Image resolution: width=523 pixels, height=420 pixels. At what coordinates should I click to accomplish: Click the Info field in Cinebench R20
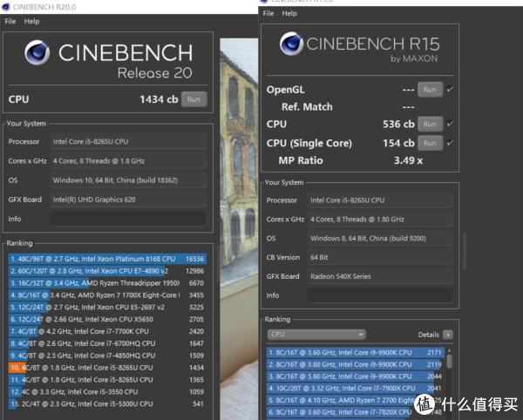click(x=128, y=219)
